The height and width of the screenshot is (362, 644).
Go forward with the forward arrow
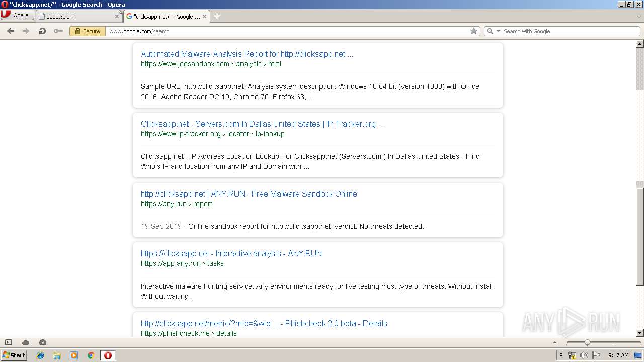pyautogui.click(x=26, y=31)
